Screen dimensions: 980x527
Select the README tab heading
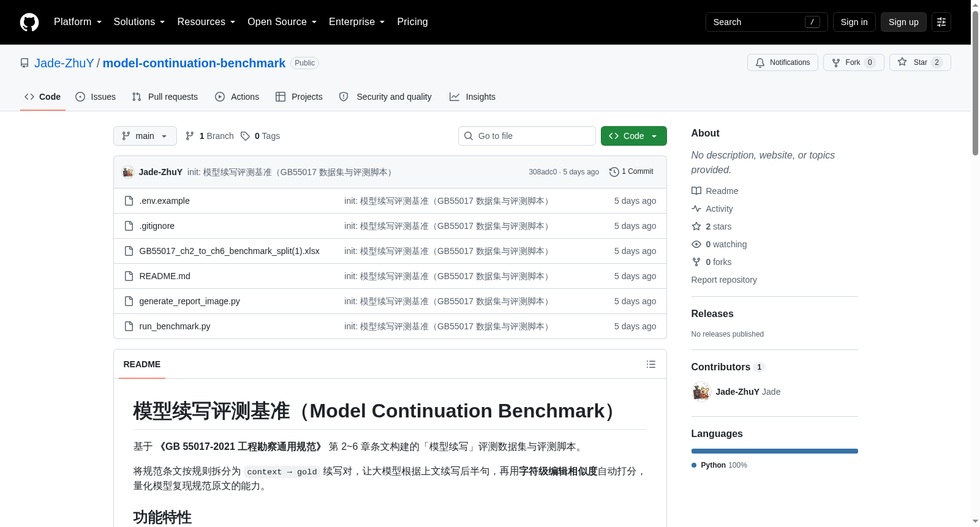point(142,364)
